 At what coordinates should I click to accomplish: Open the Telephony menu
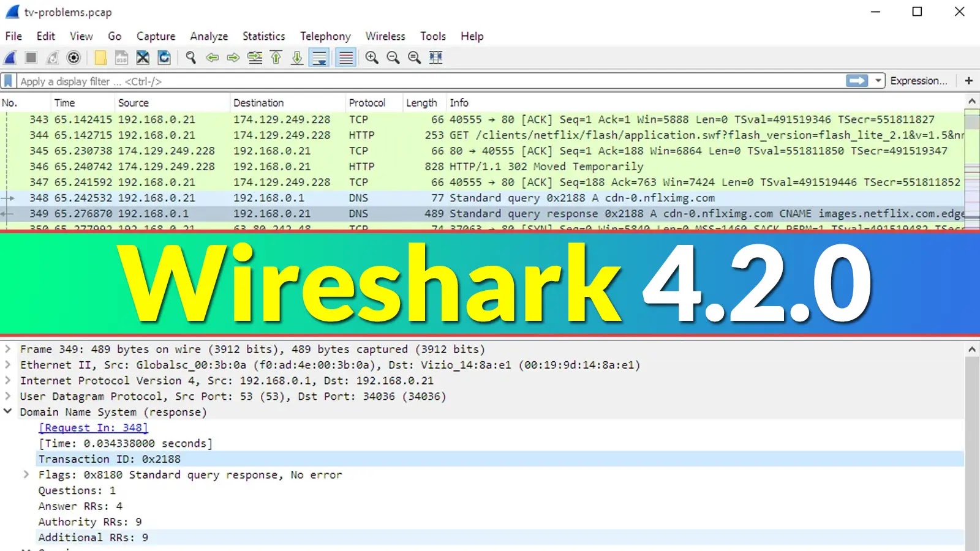325,36
